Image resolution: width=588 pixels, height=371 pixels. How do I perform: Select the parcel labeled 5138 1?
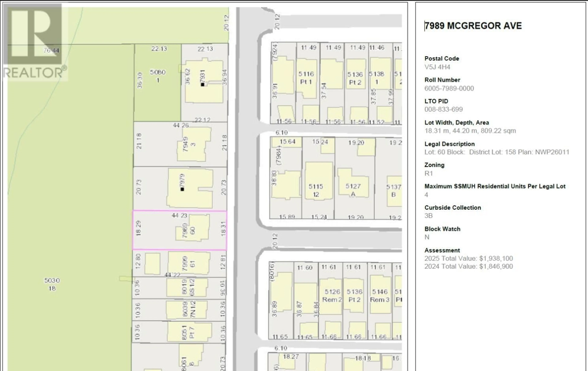(381, 83)
